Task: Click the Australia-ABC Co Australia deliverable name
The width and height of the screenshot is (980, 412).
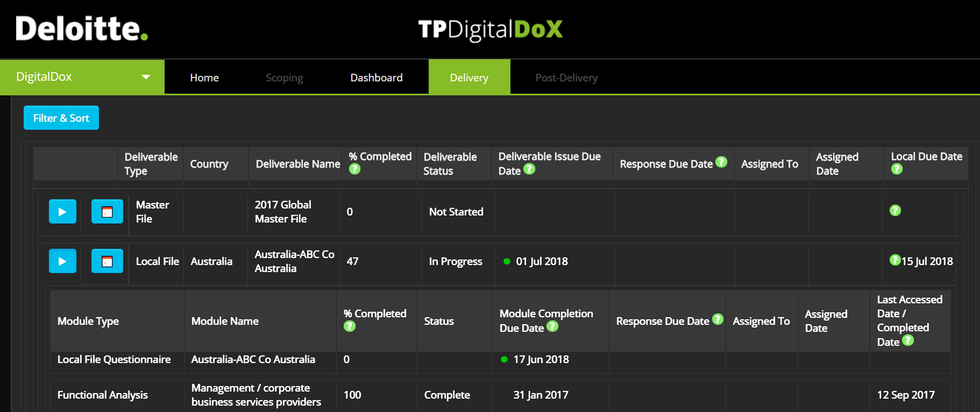Action: click(295, 261)
